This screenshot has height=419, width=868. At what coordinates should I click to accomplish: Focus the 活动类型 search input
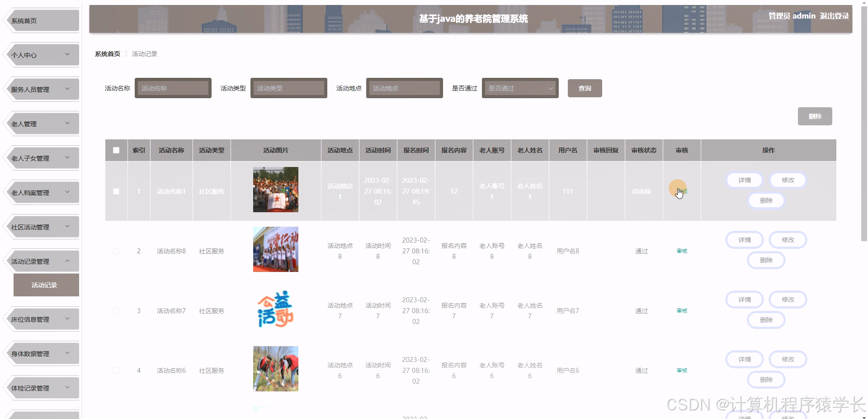(288, 88)
